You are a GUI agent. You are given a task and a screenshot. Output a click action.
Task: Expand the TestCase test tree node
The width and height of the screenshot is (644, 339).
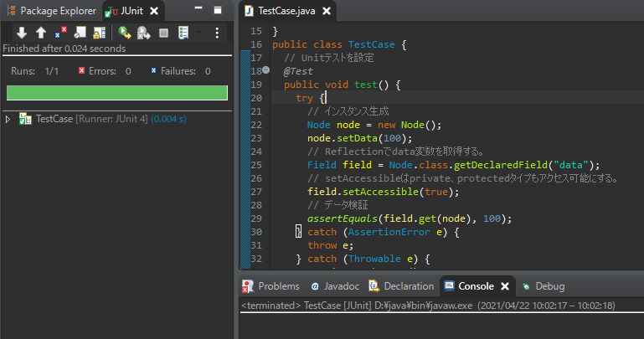[x=8, y=119]
